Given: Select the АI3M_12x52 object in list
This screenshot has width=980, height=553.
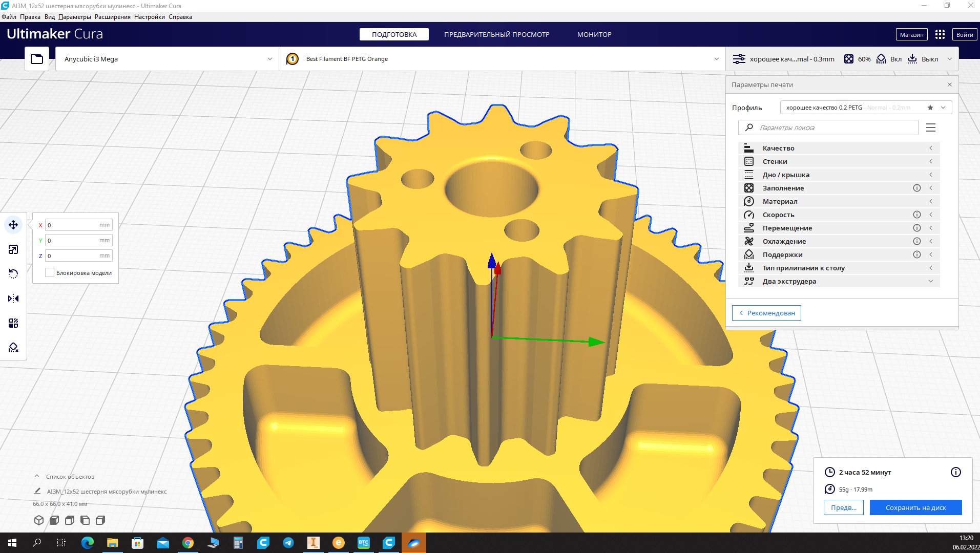Looking at the screenshot, I should pyautogui.click(x=107, y=491).
